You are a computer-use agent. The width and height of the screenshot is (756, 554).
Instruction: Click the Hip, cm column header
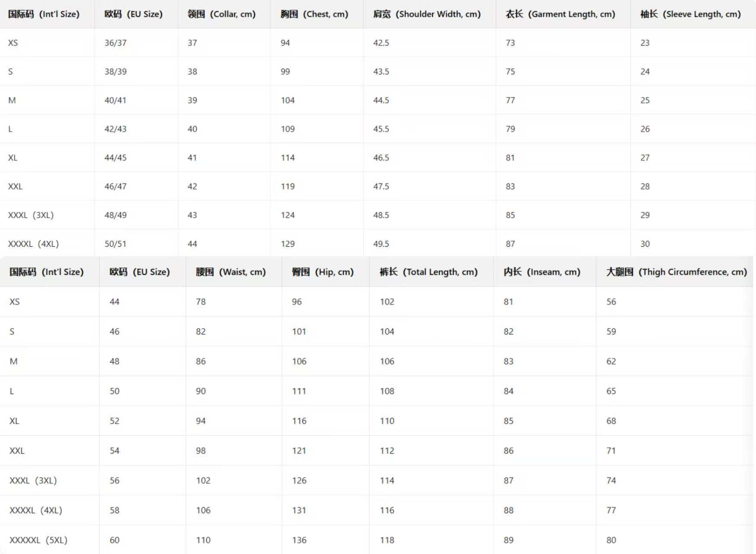click(323, 272)
